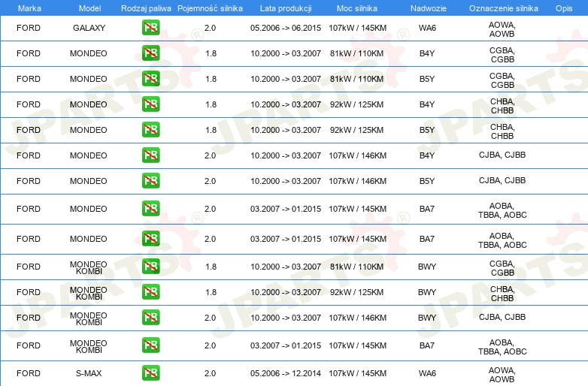Click CGBA, CGBB in the Mondeo Kombi row
The height and width of the screenshot is (386, 588).
point(502,267)
